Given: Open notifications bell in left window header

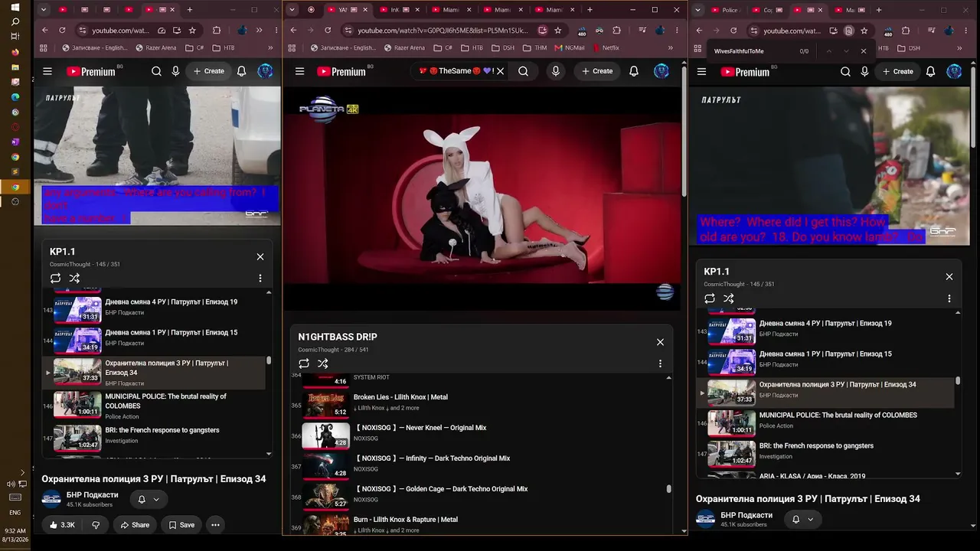Looking at the screenshot, I should (x=241, y=71).
